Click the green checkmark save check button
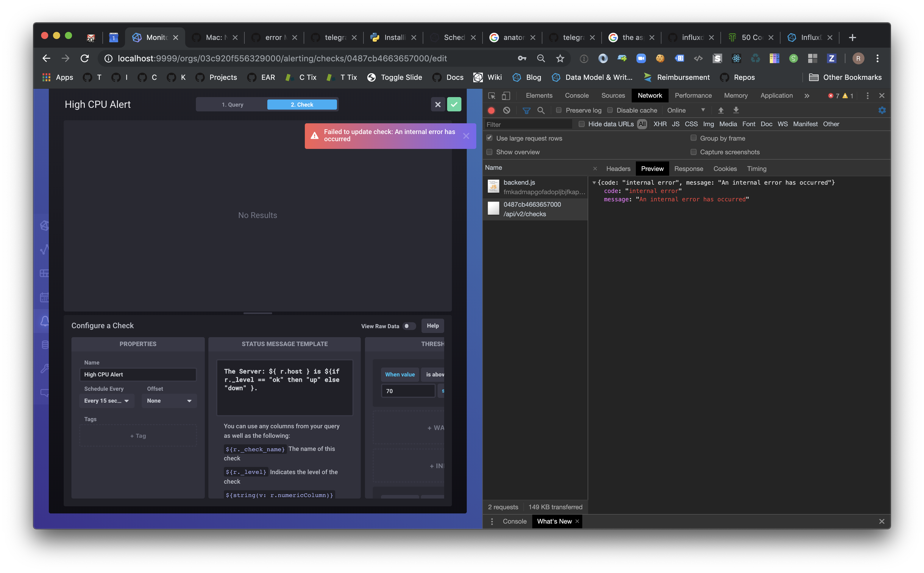The image size is (924, 573). (x=454, y=104)
